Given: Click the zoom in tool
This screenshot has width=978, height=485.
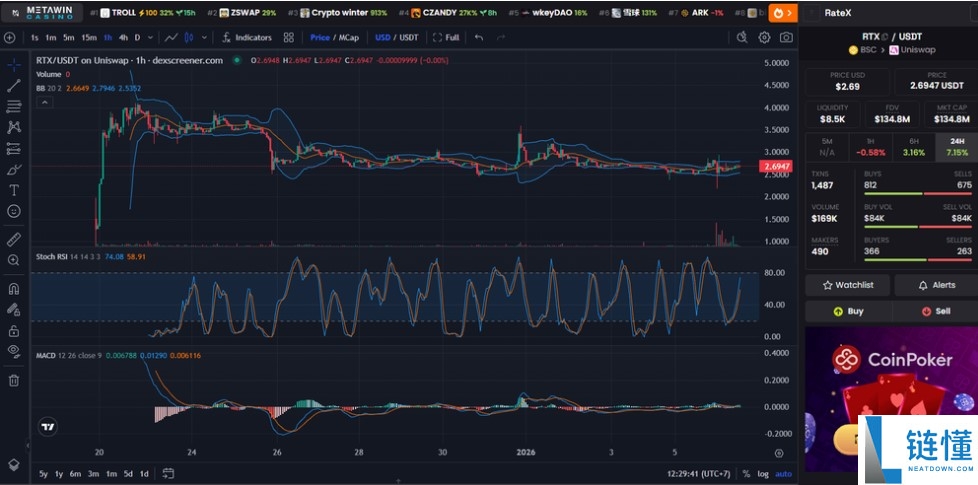Looking at the screenshot, I should pyautogui.click(x=14, y=260).
